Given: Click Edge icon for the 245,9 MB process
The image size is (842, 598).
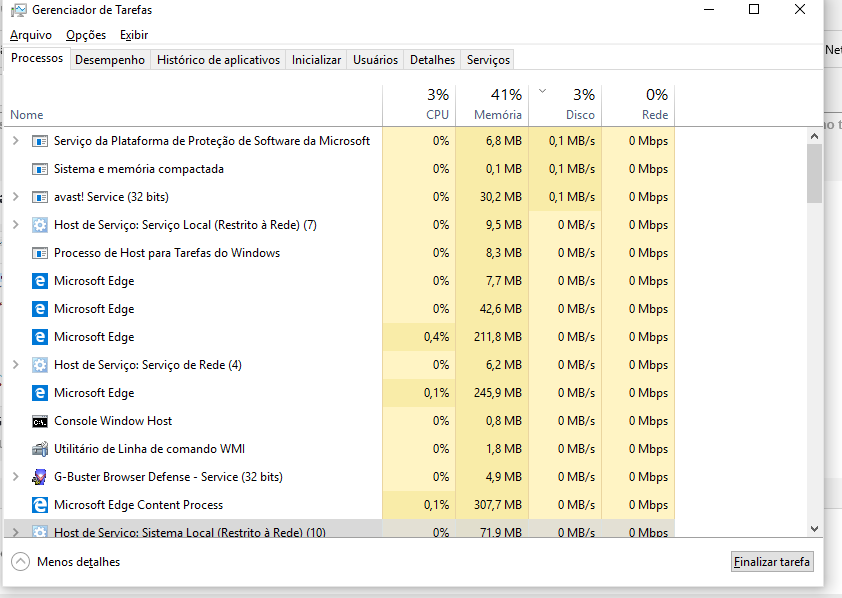Looking at the screenshot, I should coord(40,393).
